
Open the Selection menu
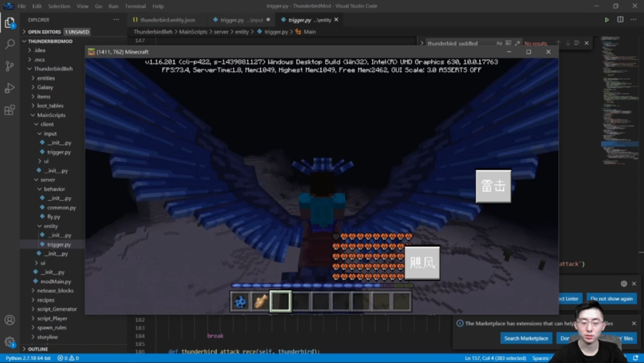(x=59, y=6)
